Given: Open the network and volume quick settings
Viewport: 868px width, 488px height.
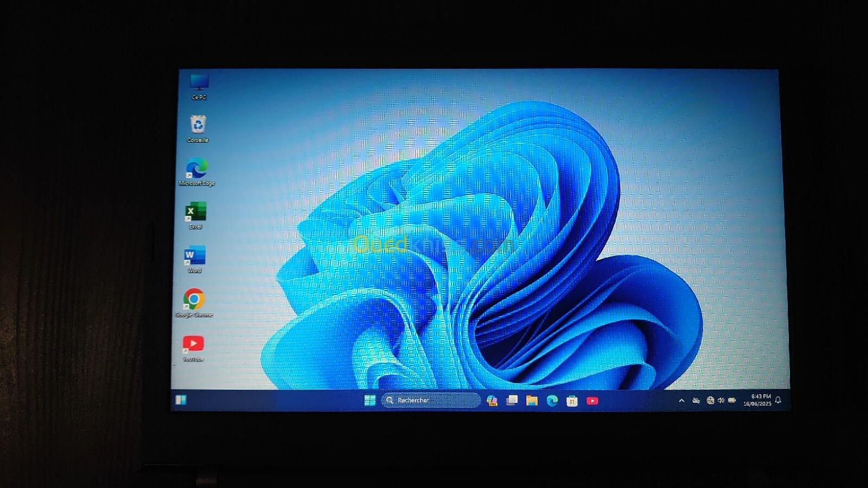Looking at the screenshot, I should [x=716, y=401].
